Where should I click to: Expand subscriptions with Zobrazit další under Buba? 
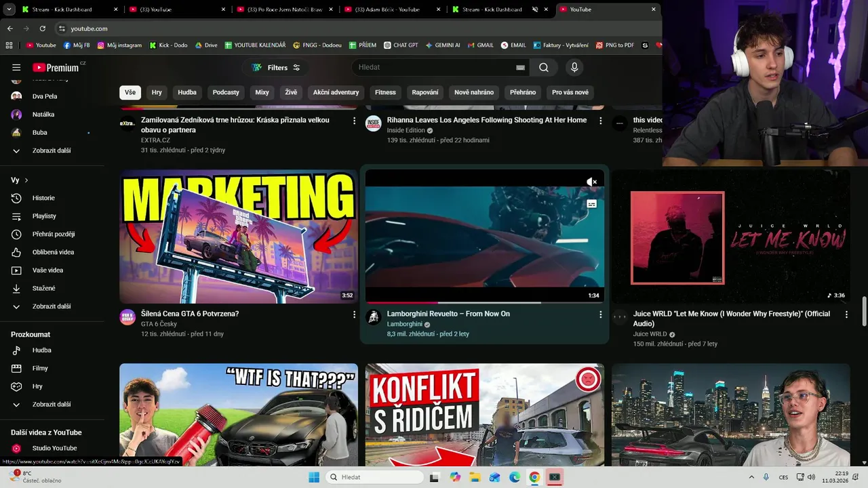(x=50, y=150)
